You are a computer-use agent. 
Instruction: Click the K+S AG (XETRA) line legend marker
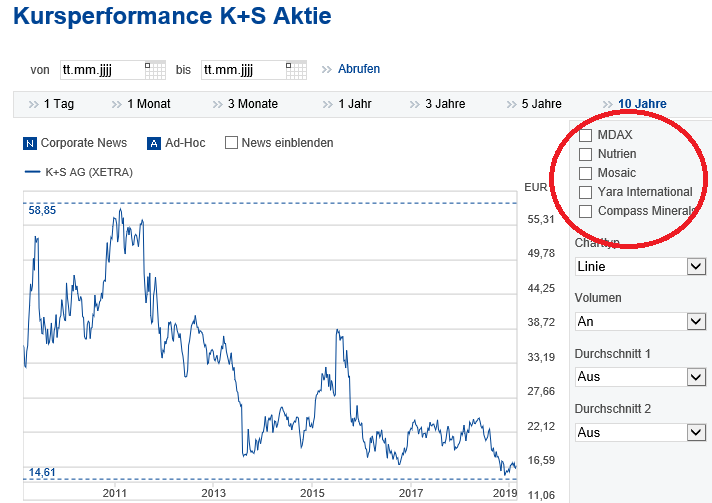(32, 172)
